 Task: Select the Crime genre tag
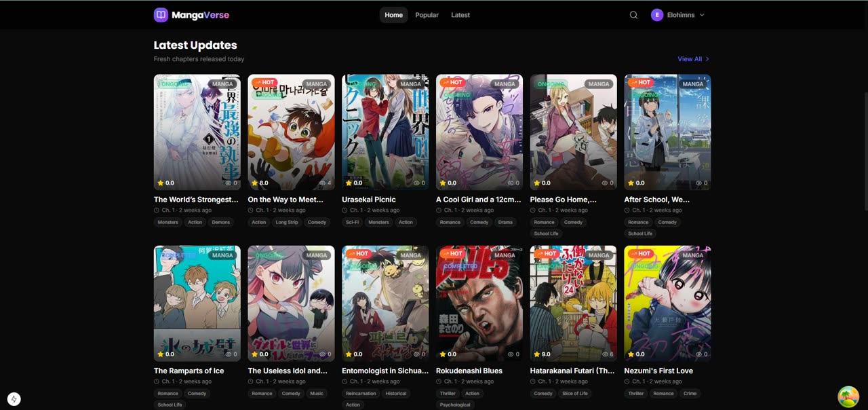coord(690,393)
